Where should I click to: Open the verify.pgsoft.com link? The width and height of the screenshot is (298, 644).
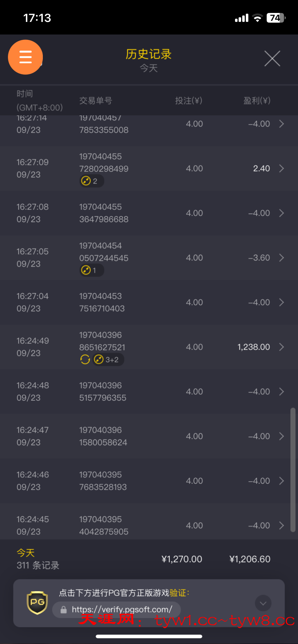[x=122, y=610]
